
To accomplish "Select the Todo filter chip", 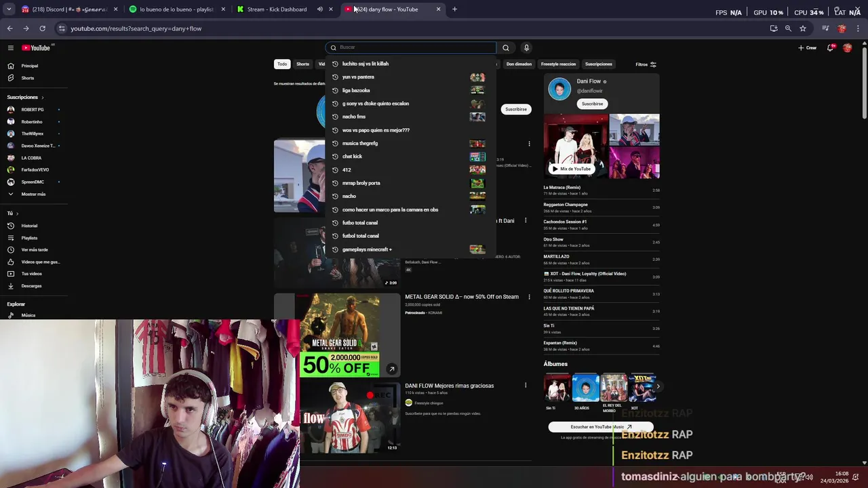I will (x=282, y=64).
